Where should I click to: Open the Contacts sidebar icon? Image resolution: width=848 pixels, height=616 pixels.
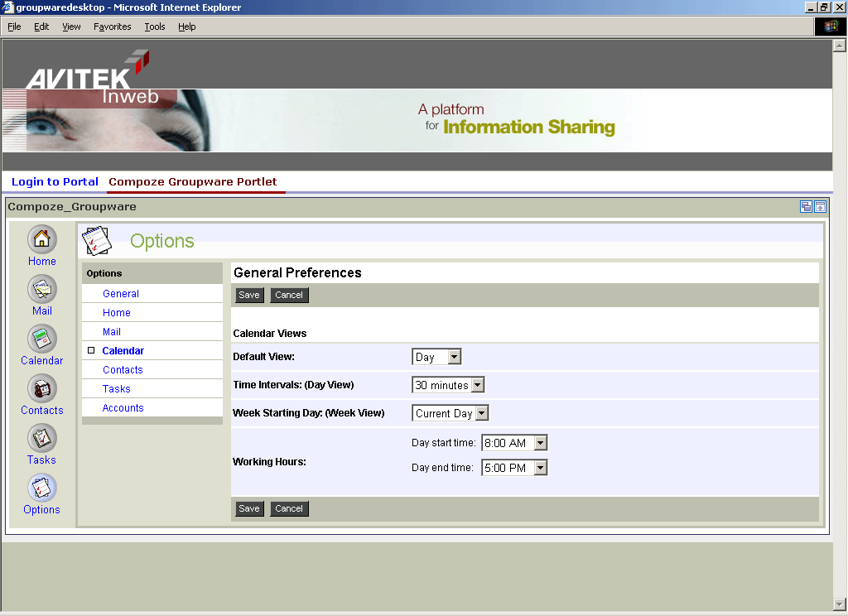tap(42, 389)
